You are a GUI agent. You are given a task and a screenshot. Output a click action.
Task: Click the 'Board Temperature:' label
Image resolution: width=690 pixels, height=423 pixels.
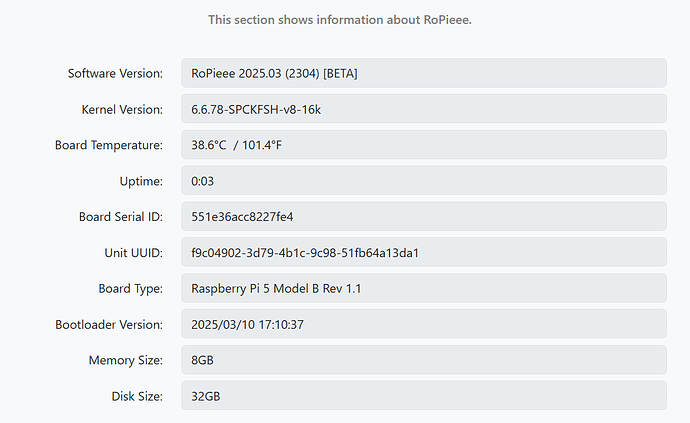point(109,145)
